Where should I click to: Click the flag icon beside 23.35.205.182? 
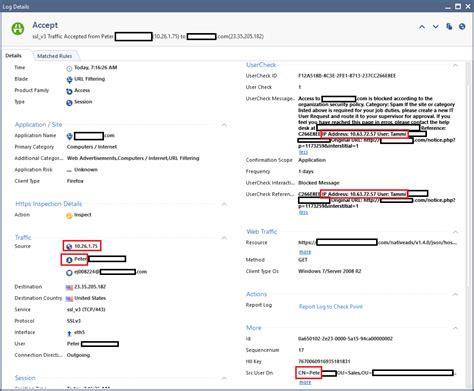pyautogui.click(x=69, y=287)
